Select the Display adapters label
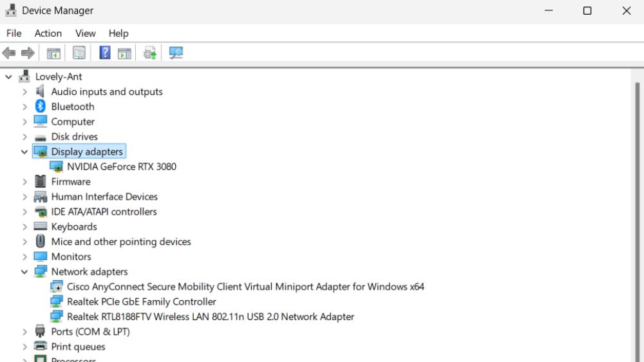 pyautogui.click(x=87, y=151)
